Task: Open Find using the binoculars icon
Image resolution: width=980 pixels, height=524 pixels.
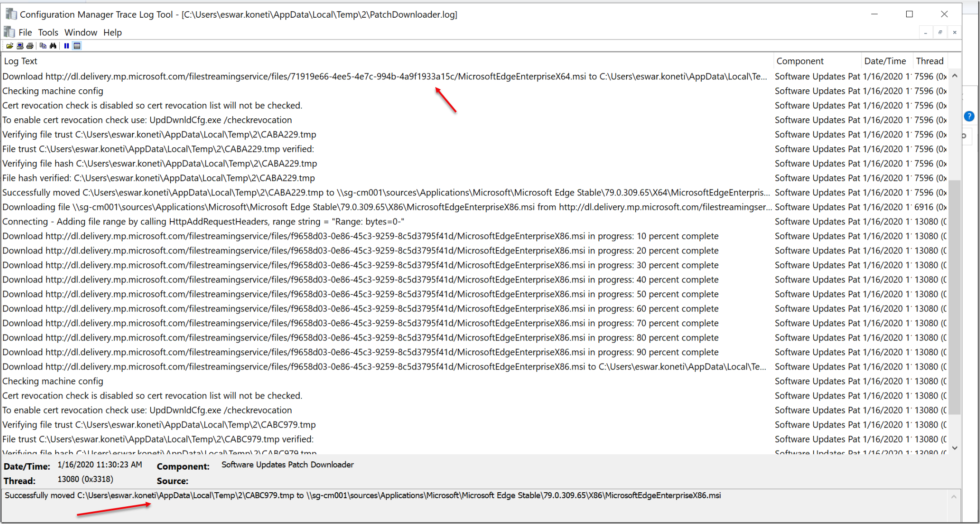Action: [x=53, y=45]
